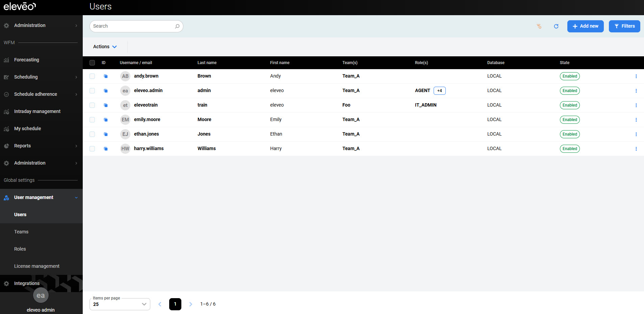
Task: Go to next page arrow
Action: click(x=190, y=304)
